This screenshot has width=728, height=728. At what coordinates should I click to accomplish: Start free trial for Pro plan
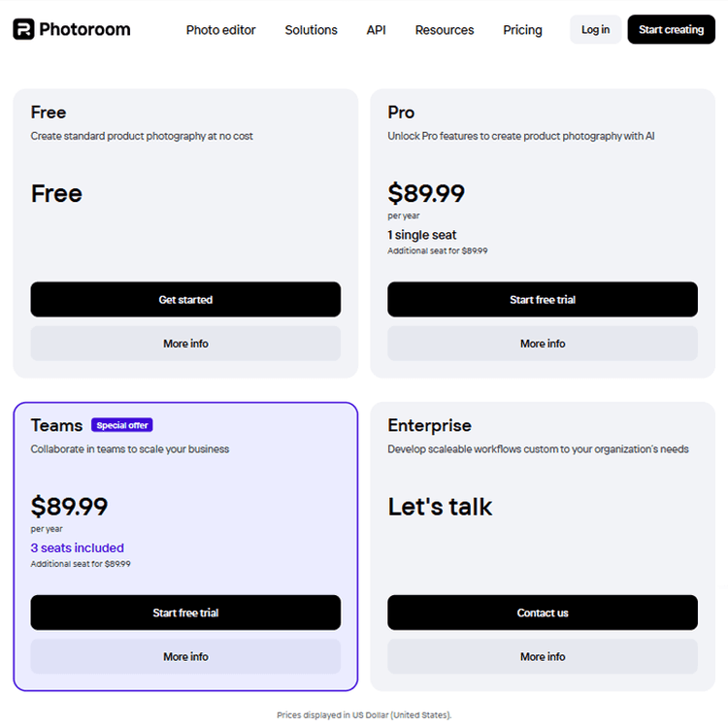pos(543,300)
